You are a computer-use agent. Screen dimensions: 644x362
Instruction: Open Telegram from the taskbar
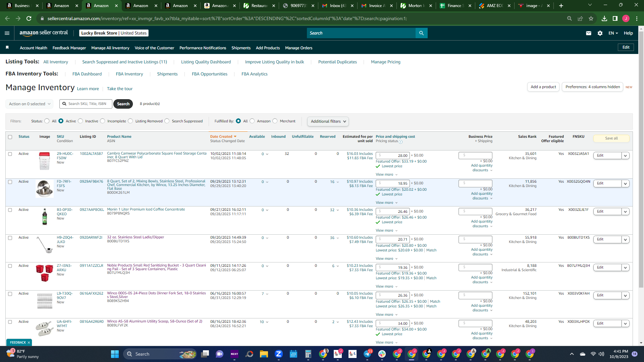click(368, 354)
